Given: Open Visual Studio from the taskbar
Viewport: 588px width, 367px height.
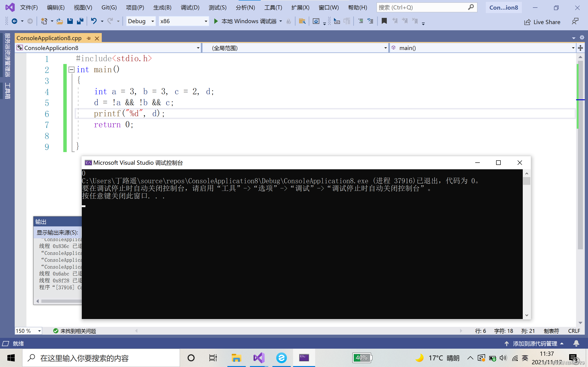Looking at the screenshot, I should click(259, 358).
